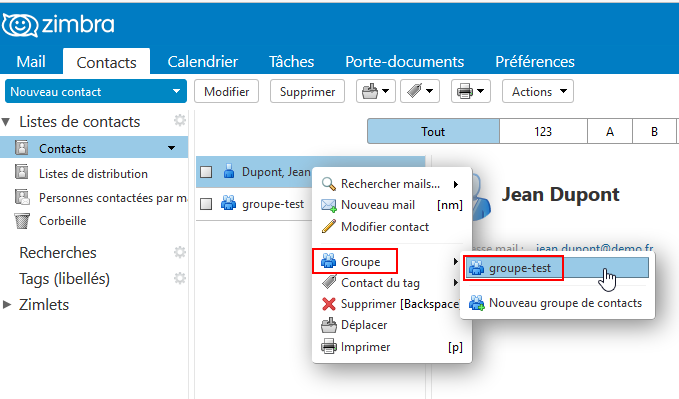Open the Tâches tab
Screen dimensions: 679x399
pos(291,62)
